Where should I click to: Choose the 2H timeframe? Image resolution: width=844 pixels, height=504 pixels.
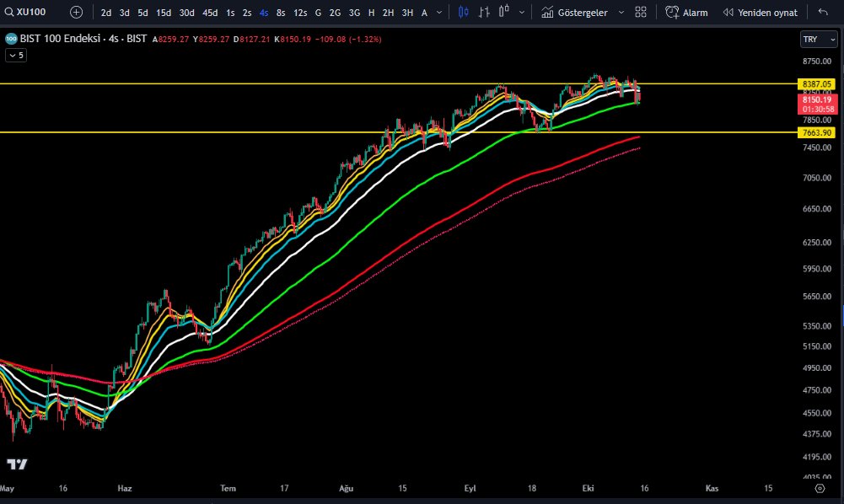pyautogui.click(x=388, y=13)
